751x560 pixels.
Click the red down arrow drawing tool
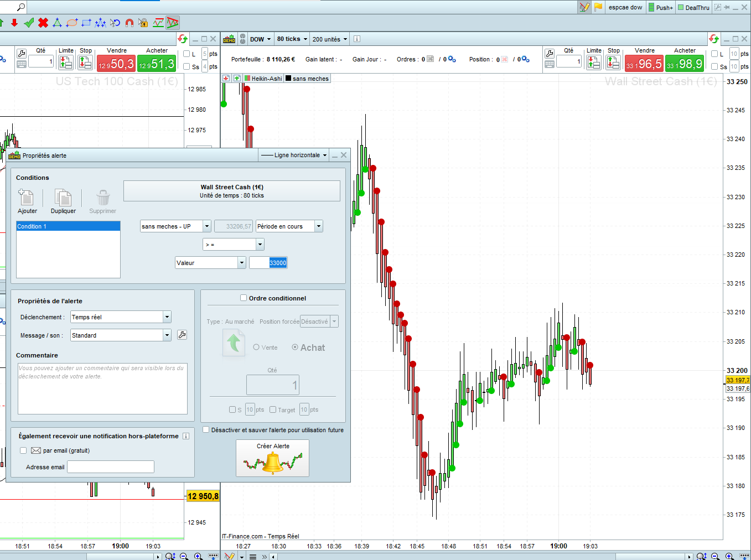tap(14, 23)
